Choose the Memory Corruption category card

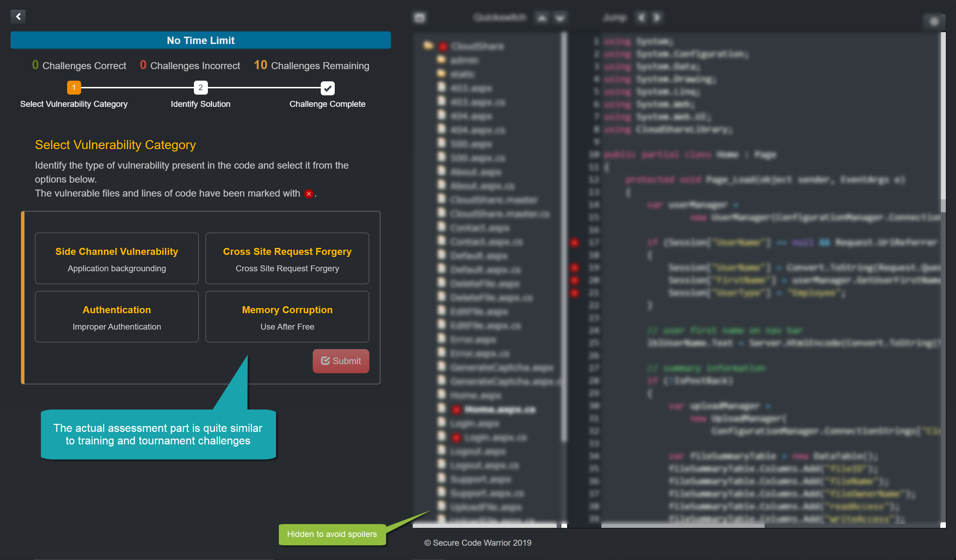click(287, 317)
